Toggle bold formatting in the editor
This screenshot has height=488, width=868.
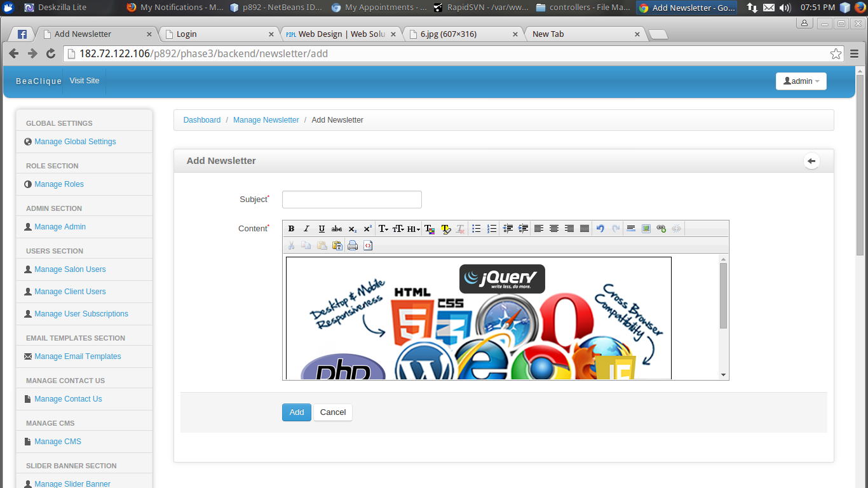point(292,229)
